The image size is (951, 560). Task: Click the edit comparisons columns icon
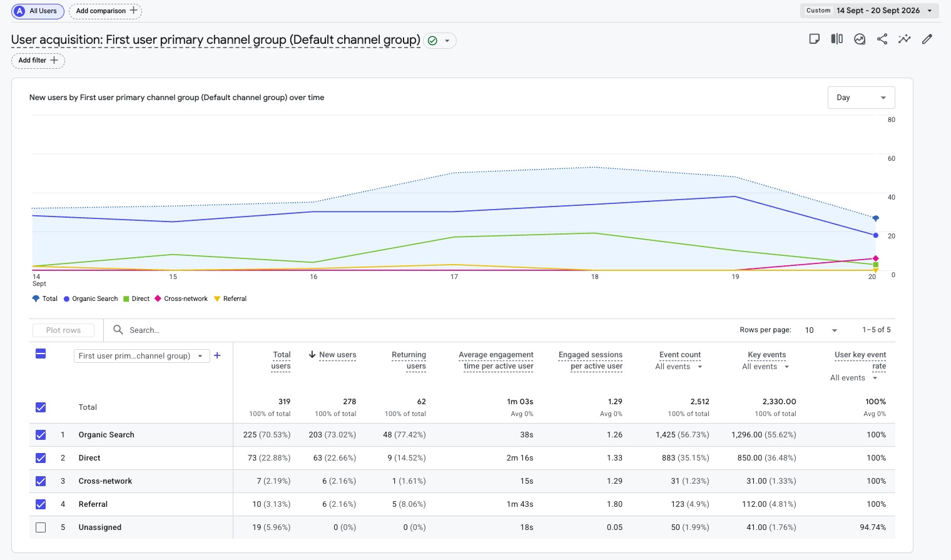pyautogui.click(x=837, y=39)
